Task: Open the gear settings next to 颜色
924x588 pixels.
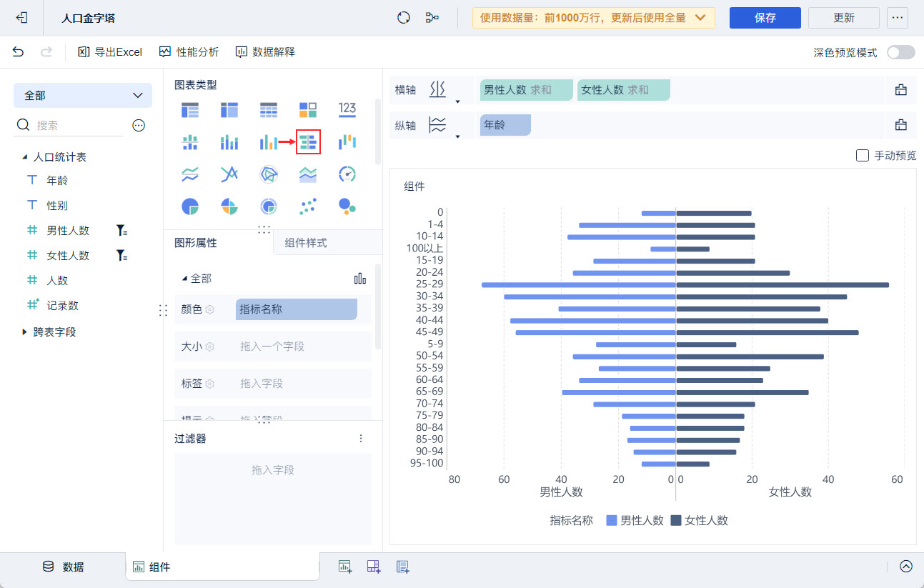Action: [210, 309]
